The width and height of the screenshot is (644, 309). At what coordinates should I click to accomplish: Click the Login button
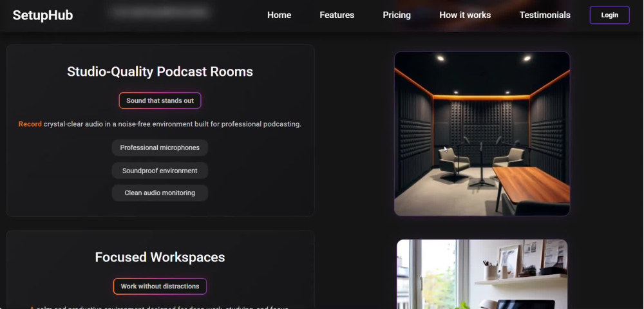pos(609,15)
